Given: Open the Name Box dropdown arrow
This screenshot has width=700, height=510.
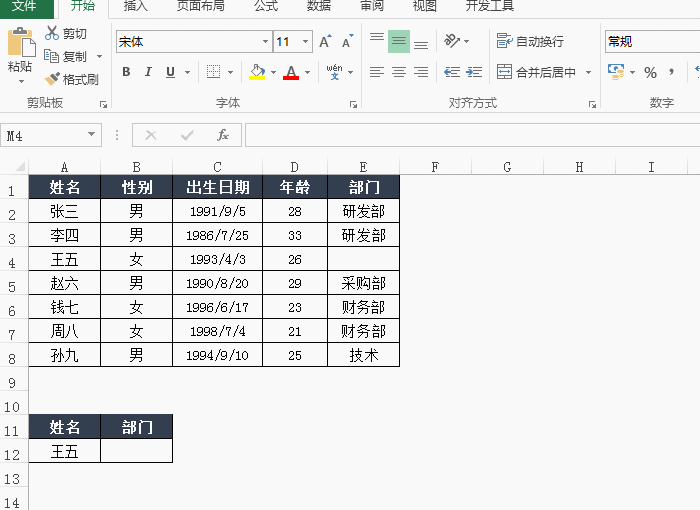Looking at the screenshot, I should (x=92, y=134).
